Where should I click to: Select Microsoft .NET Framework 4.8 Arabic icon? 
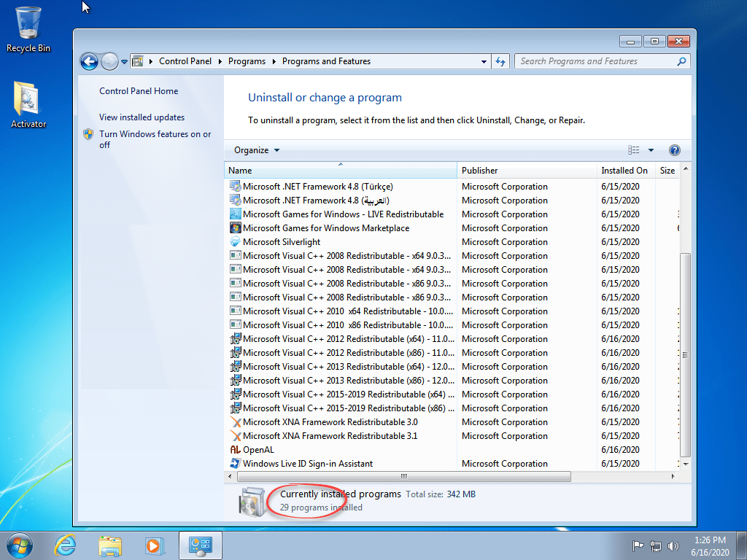(x=236, y=200)
